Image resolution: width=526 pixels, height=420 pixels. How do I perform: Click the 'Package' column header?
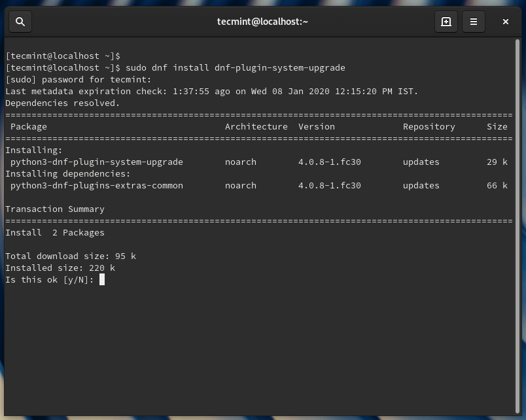(x=29, y=126)
